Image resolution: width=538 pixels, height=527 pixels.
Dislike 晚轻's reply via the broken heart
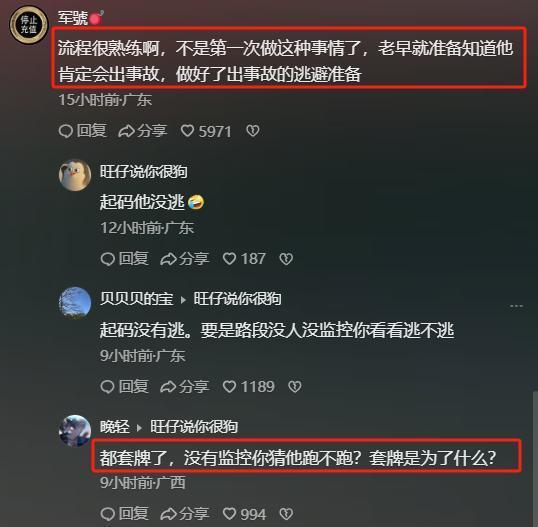[286, 514]
